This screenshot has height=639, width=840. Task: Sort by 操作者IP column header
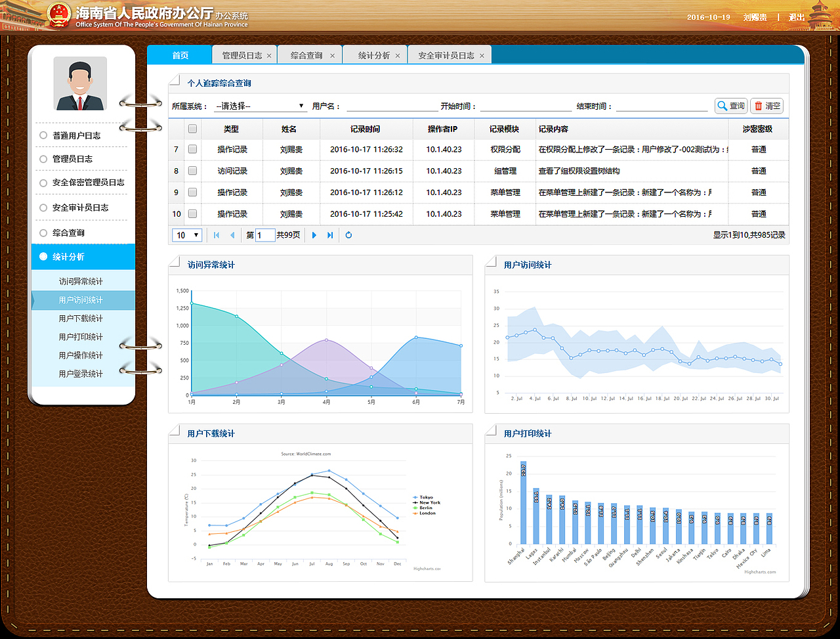click(444, 129)
